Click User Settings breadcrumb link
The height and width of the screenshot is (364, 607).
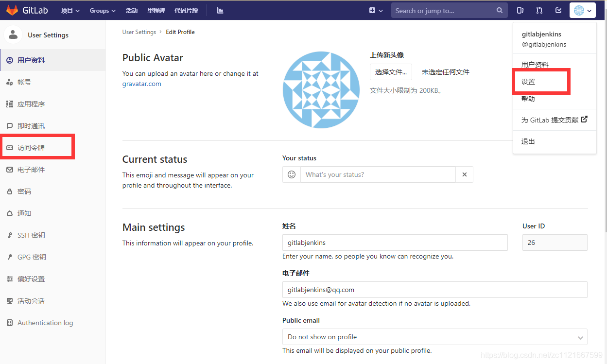click(139, 32)
